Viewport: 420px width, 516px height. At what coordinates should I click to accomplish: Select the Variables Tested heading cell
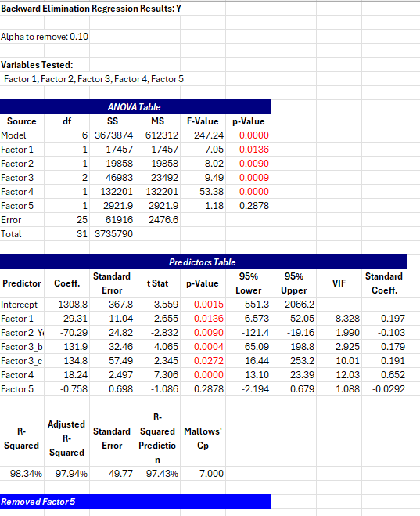click(37, 65)
